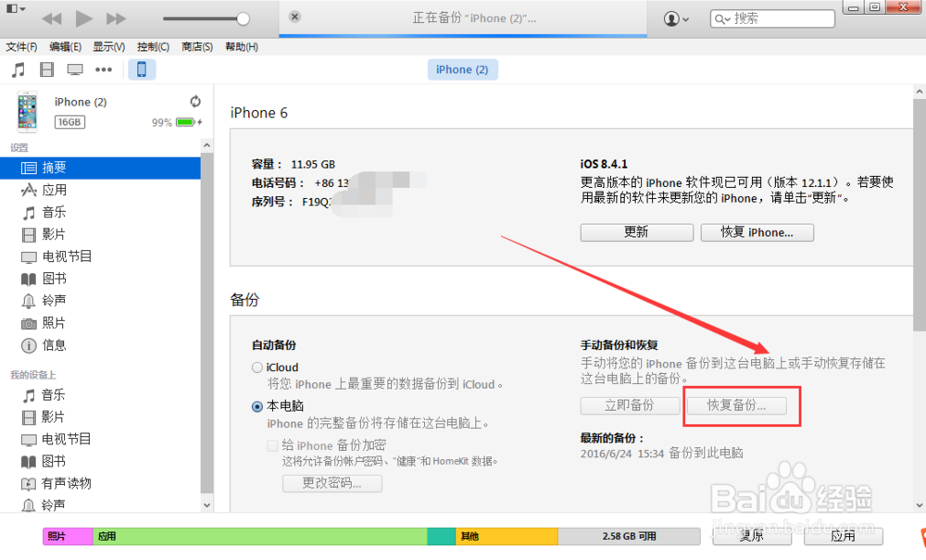
Task: Open the 显示(V) menu
Action: pyautogui.click(x=108, y=46)
